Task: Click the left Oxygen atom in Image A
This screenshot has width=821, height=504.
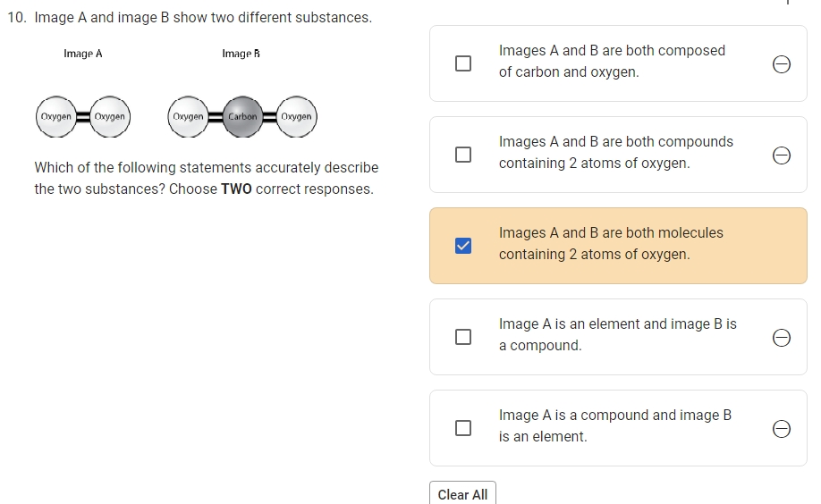Action: [56, 117]
